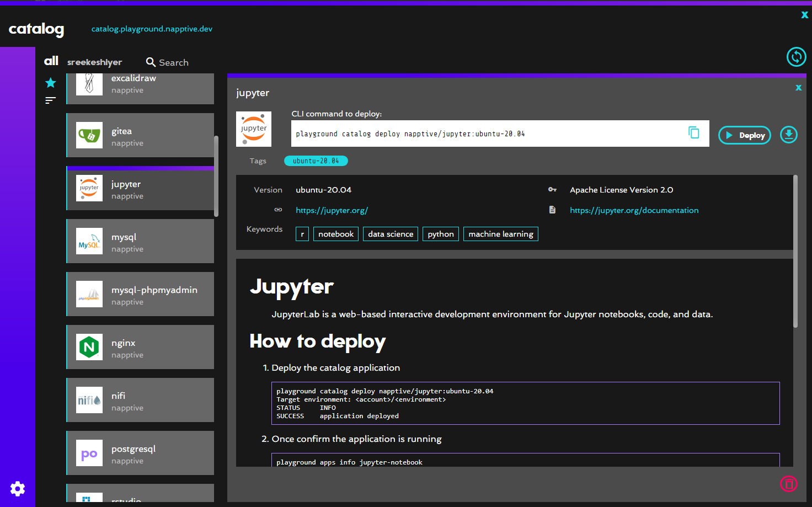Click the data science keyword
Viewport: 812px width, 507px height.
(391, 234)
